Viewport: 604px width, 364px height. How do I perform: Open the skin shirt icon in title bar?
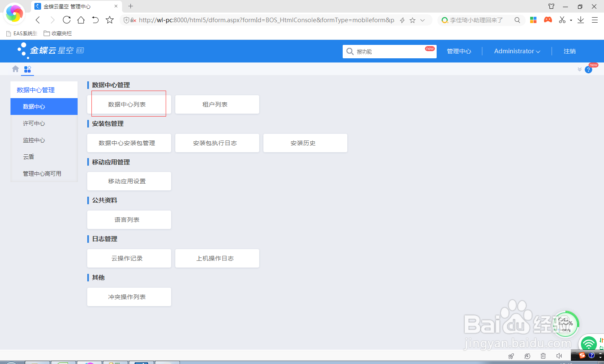[x=551, y=6]
